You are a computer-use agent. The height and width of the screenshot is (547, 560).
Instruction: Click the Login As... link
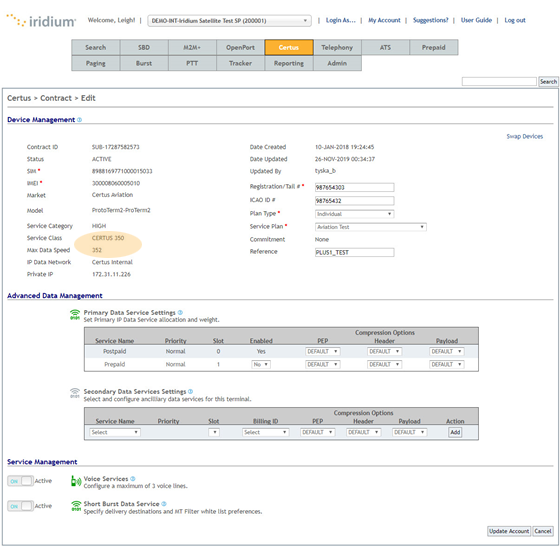click(340, 20)
